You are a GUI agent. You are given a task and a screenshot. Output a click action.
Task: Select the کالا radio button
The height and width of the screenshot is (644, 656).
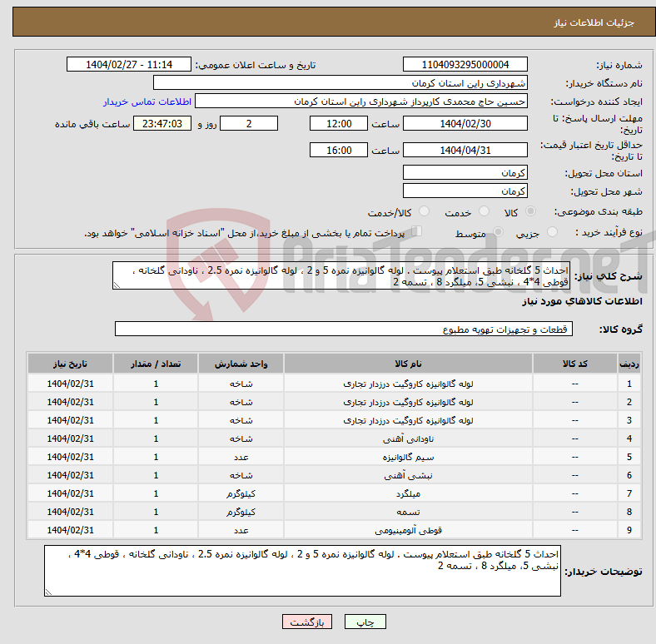(530, 211)
